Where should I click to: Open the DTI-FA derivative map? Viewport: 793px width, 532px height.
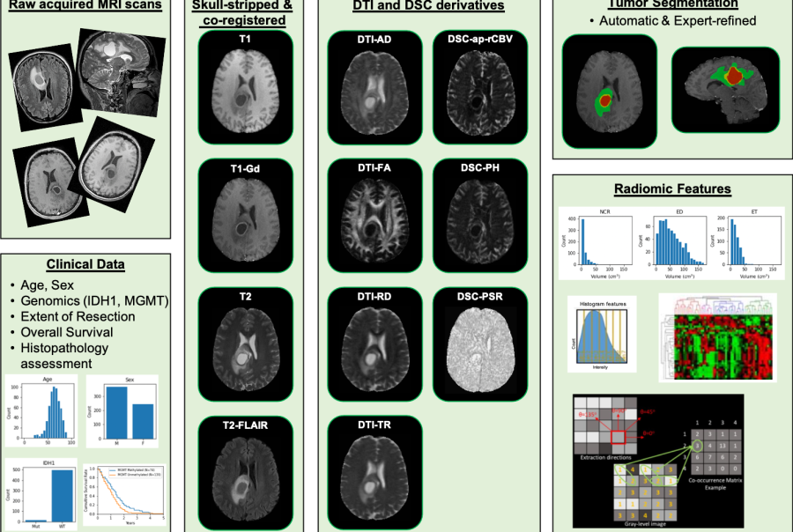pyautogui.click(x=374, y=216)
